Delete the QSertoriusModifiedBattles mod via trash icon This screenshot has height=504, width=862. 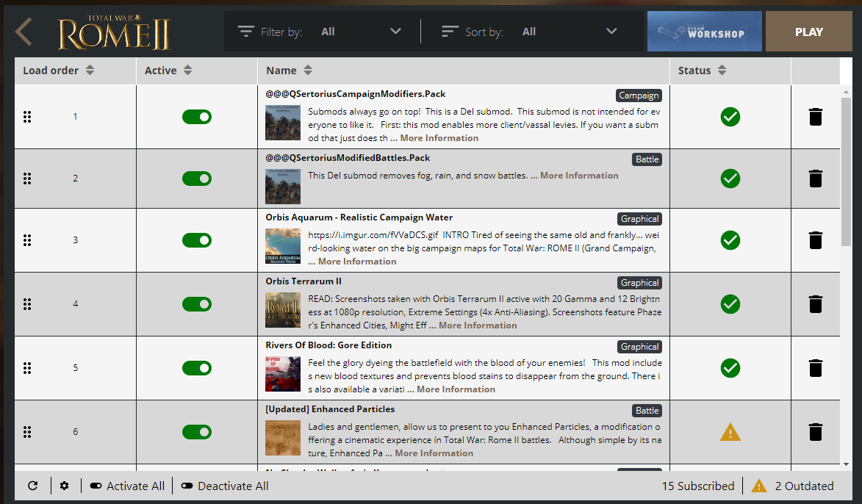coord(815,178)
